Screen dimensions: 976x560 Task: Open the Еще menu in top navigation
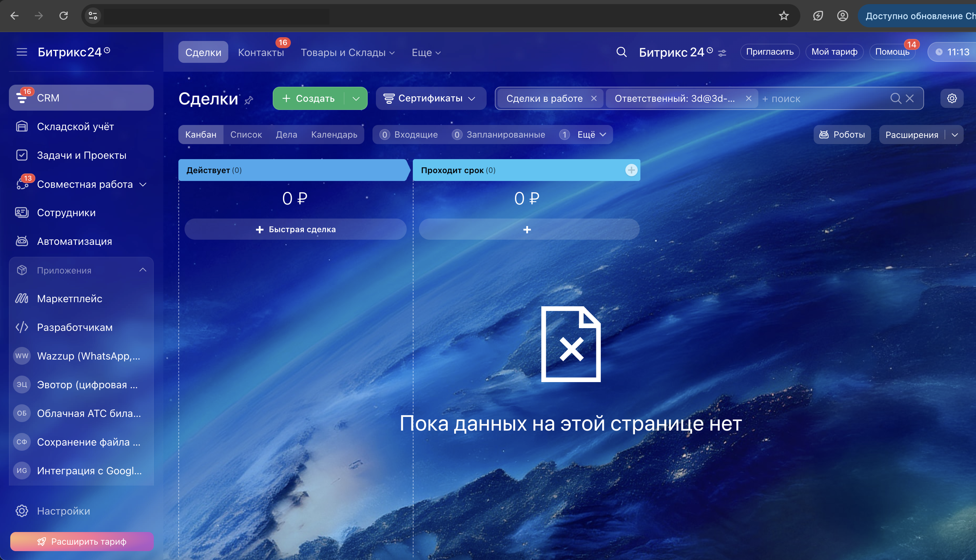pos(426,52)
